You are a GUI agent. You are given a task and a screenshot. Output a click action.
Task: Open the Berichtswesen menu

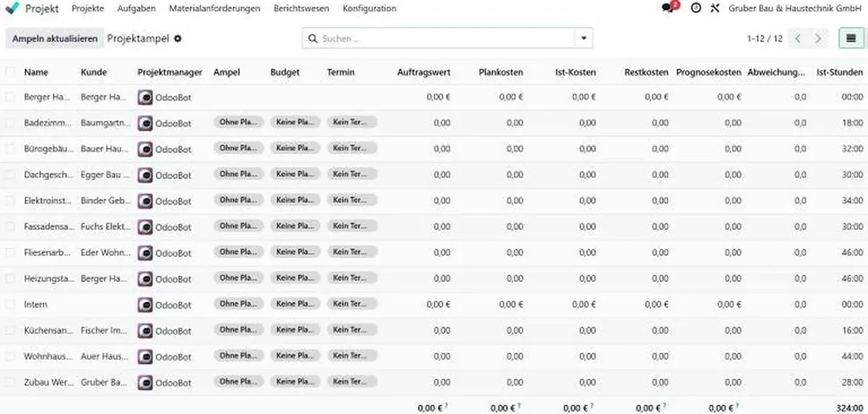pos(301,8)
